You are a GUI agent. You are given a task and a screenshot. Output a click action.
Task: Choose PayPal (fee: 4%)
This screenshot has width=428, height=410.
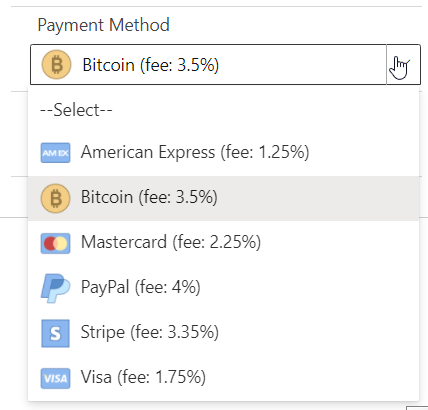223,288
